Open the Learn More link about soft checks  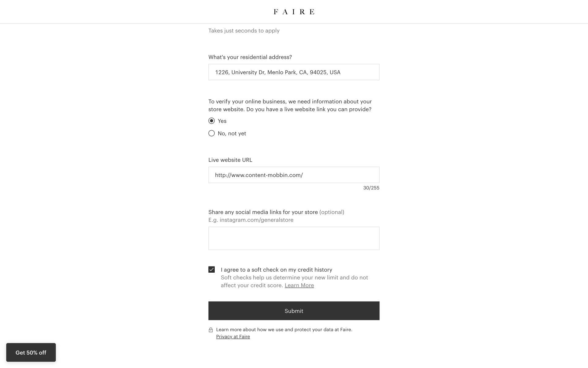point(299,285)
